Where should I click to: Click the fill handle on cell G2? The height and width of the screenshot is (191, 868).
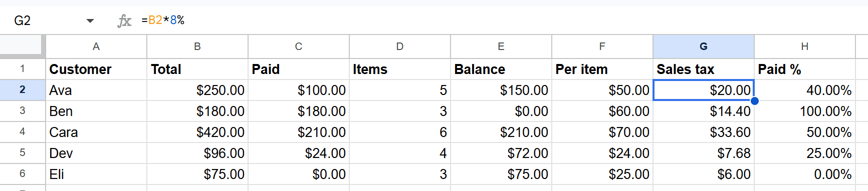[754, 101]
